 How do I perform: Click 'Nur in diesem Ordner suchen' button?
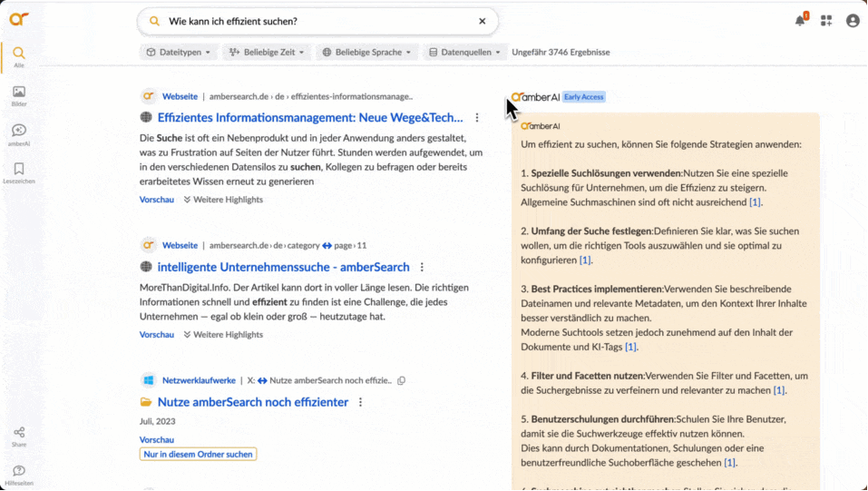(198, 455)
